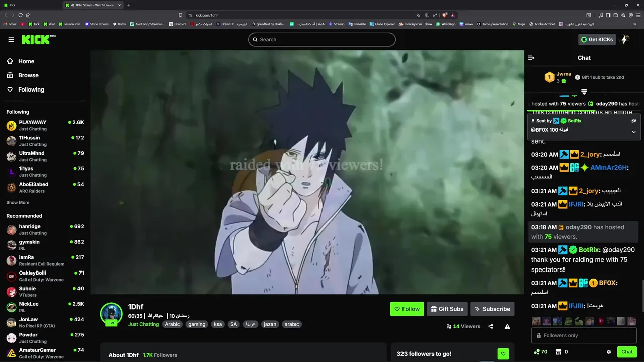Viewport: 644px width, 362px height.
Task: Click the browser address bar kick.com/1dhf
Action: [302, 15]
